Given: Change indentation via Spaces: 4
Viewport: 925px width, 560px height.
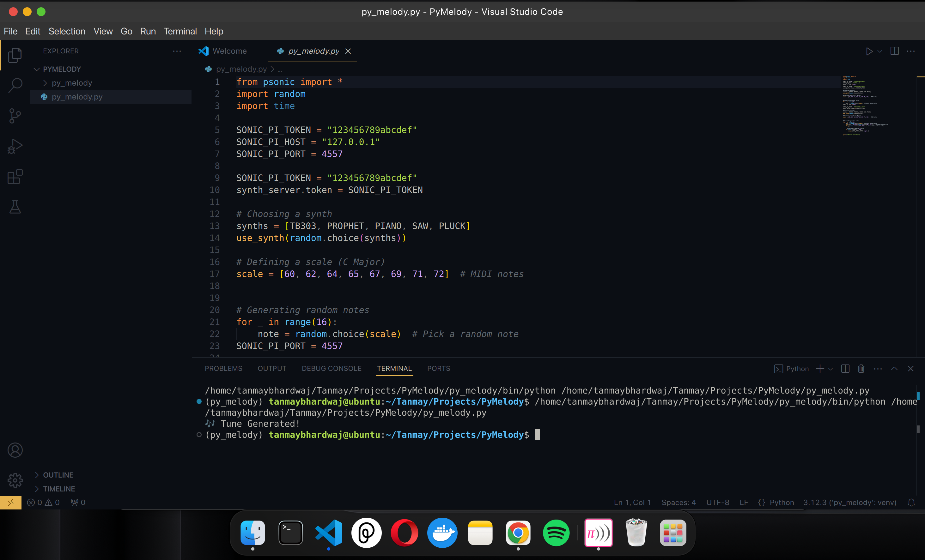Looking at the screenshot, I should 679,503.
